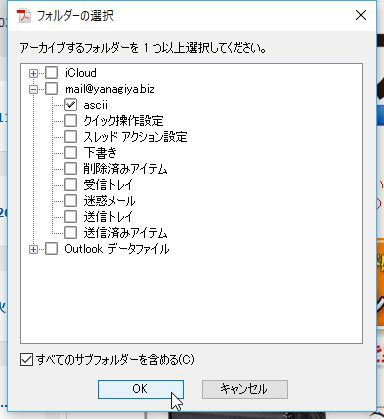This screenshot has height=419, width=384.
Task: Select the 受信トレイ label
Action: point(108,185)
